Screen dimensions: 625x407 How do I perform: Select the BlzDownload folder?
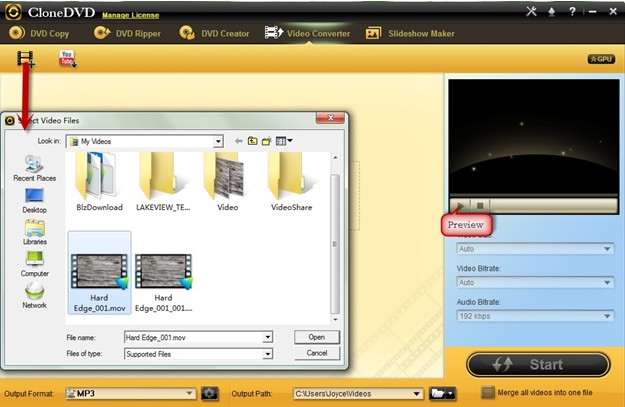coord(99,182)
